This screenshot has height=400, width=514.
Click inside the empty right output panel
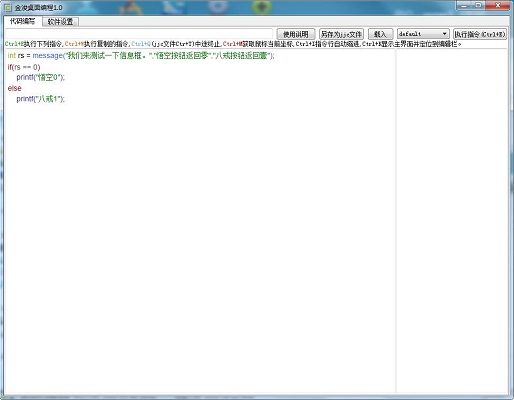click(452, 220)
